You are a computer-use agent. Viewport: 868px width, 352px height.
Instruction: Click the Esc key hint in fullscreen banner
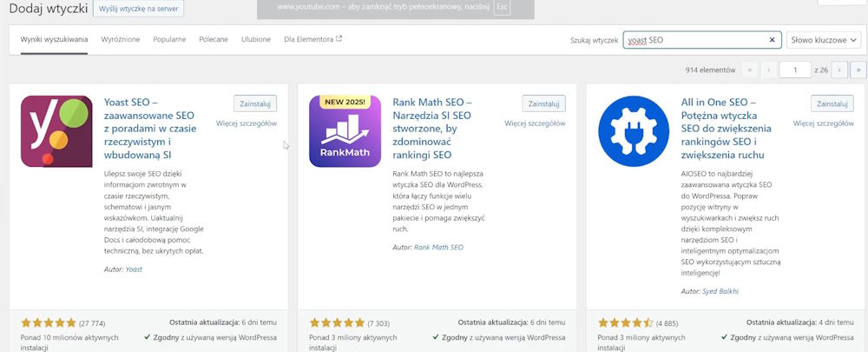[x=502, y=7]
